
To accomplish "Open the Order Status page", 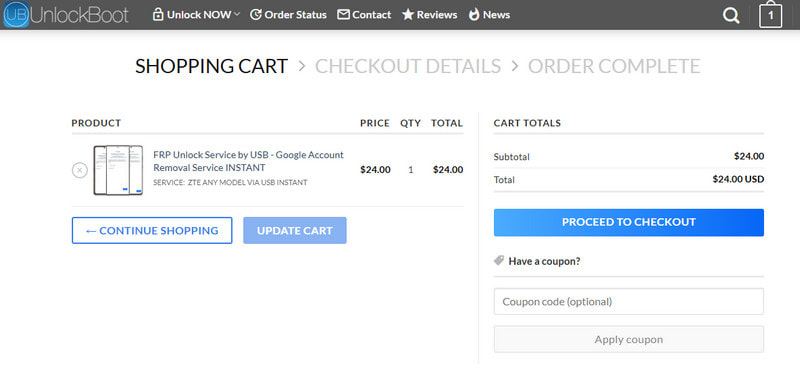I will (288, 15).
